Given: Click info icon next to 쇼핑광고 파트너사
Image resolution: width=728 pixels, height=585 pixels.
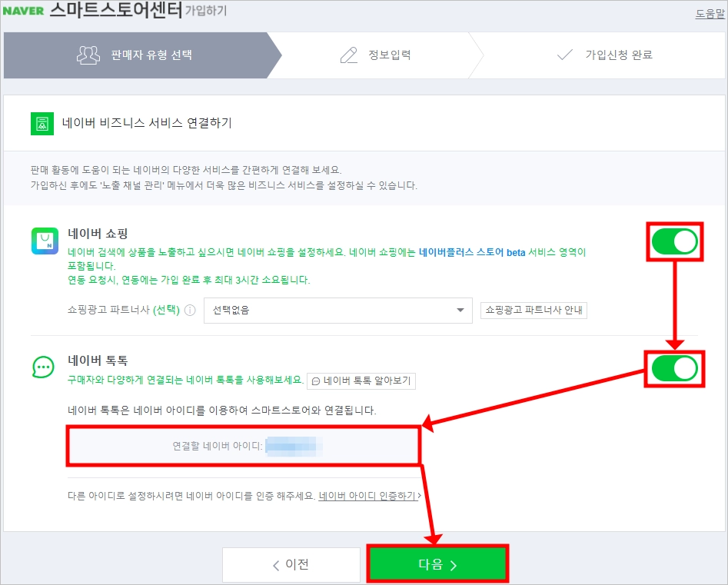Looking at the screenshot, I should pyautogui.click(x=190, y=310).
